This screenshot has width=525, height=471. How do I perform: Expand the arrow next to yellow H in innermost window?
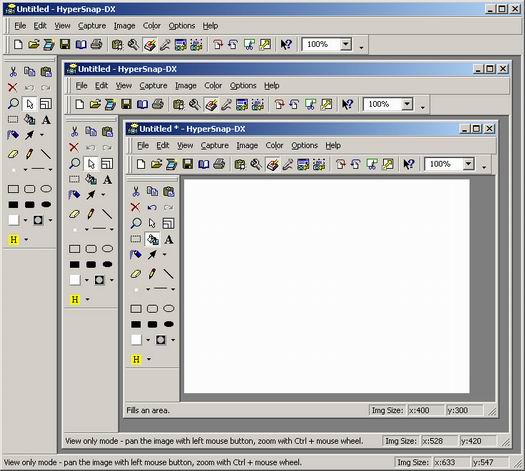point(149,359)
